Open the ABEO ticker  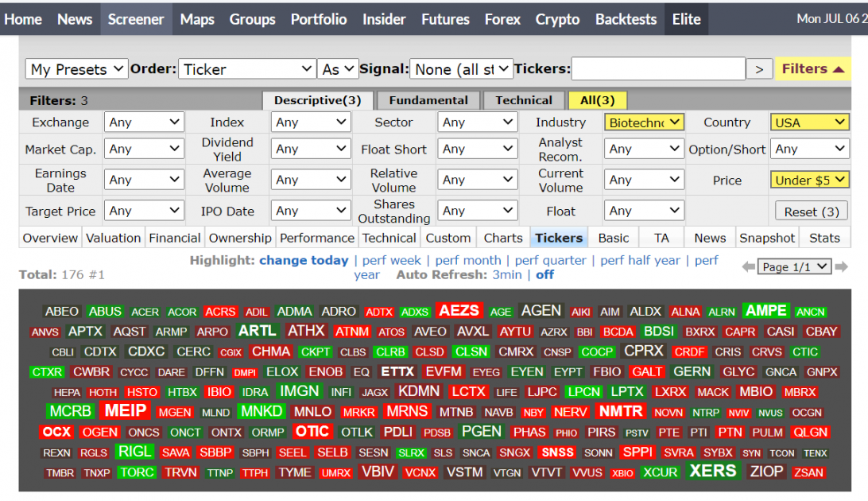tap(61, 312)
